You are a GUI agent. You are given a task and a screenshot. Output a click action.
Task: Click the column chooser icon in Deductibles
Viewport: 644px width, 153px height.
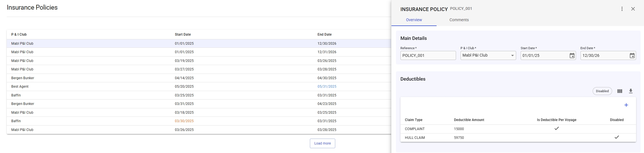pyautogui.click(x=619, y=91)
